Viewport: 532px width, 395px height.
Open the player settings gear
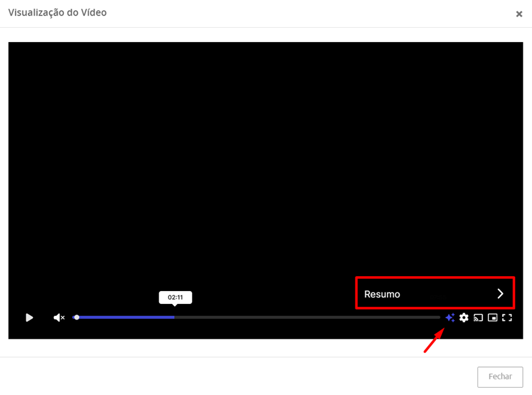click(x=464, y=318)
